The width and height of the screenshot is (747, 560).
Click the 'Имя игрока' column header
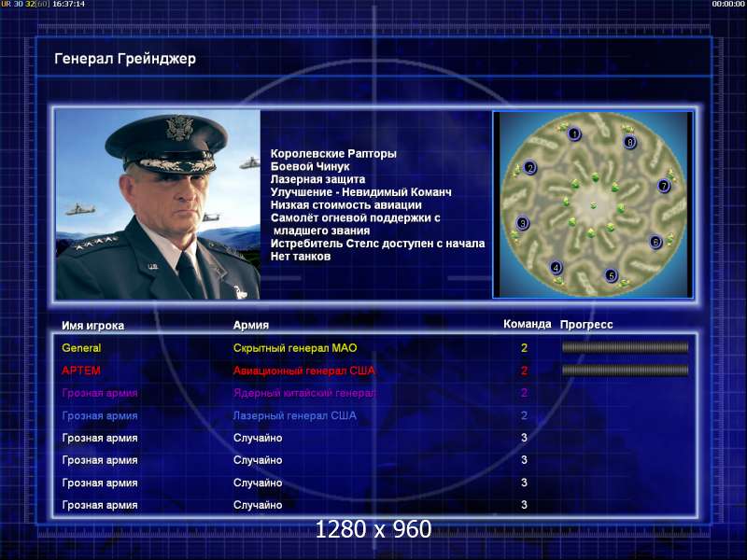pos(92,325)
